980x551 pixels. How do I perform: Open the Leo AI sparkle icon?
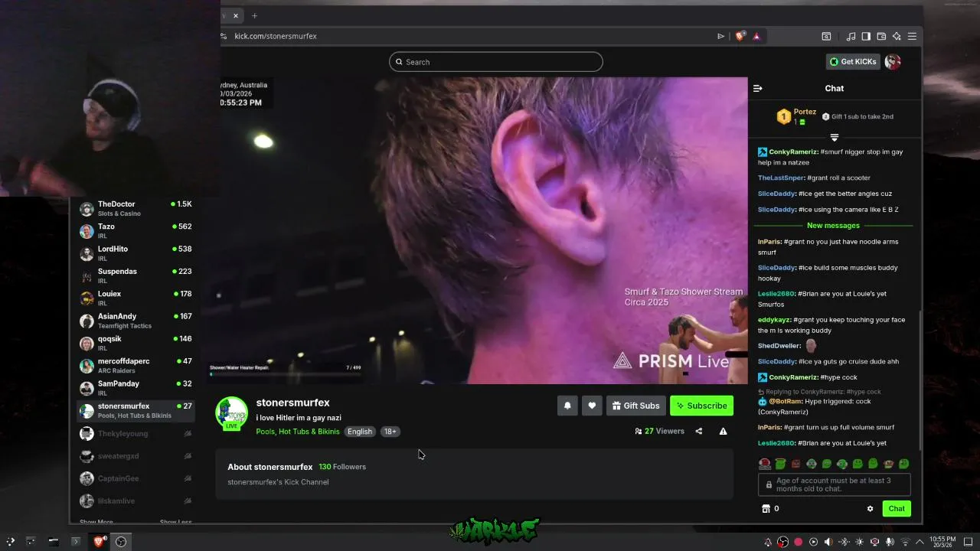coord(897,36)
